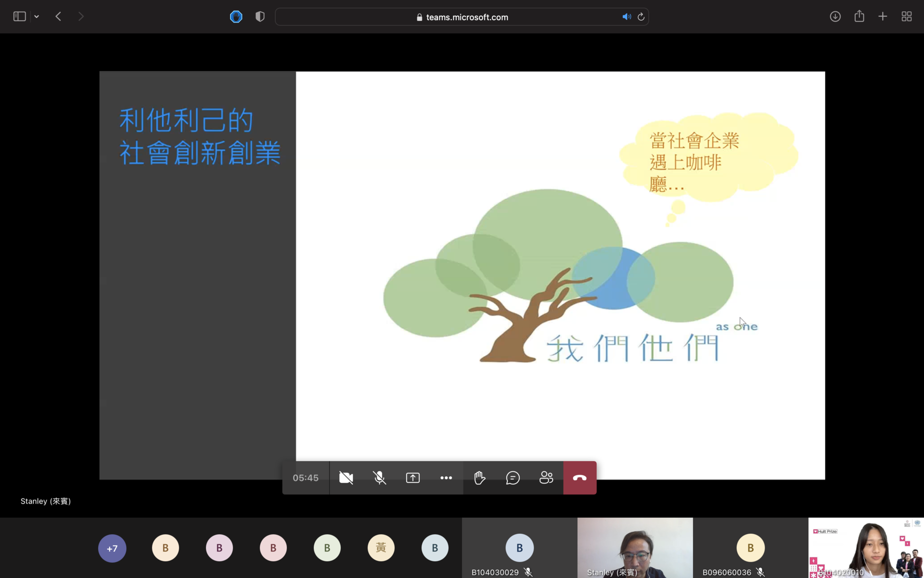924x578 pixels.
Task: Click the Stanley (來賓) presenter label
Action: (x=46, y=501)
